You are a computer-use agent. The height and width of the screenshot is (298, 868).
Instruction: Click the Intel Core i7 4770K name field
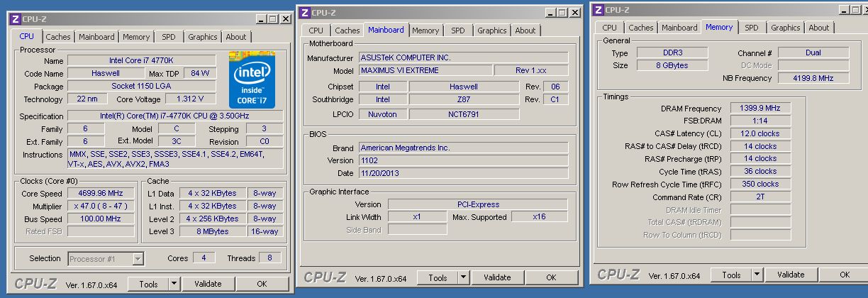(142, 61)
